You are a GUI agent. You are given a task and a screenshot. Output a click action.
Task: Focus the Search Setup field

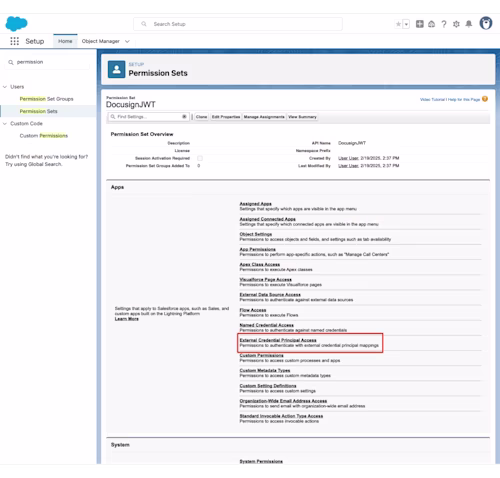(238, 24)
